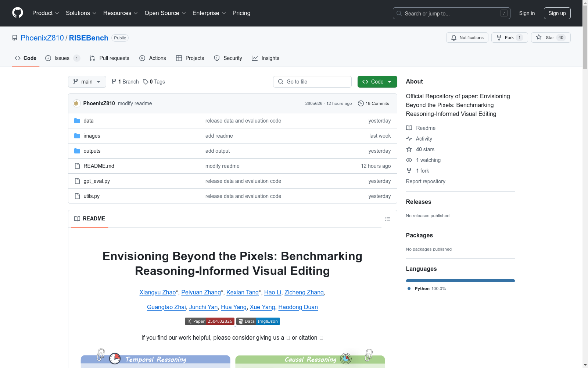Open the Actions tab
Viewport: 588px width, 368px height.
click(153, 58)
